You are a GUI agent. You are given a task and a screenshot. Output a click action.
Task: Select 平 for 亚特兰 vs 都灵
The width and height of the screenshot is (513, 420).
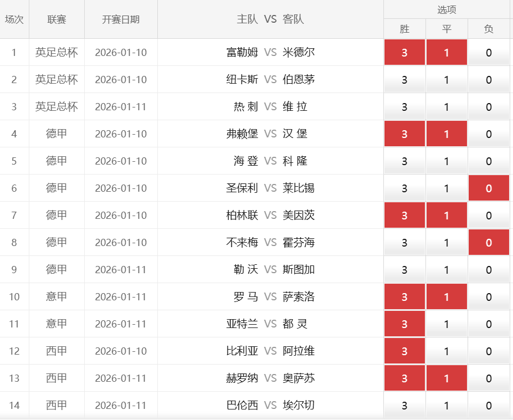click(x=447, y=324)
